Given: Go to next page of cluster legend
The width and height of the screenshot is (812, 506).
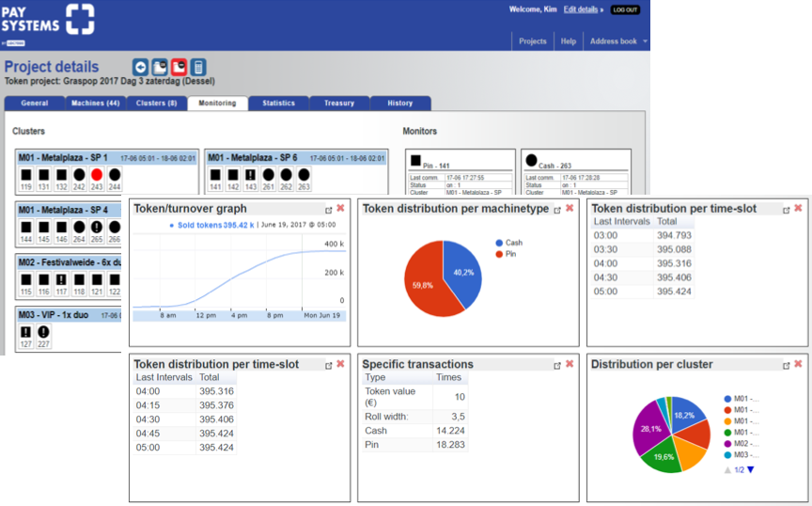Looking at the screenshot, I should [x=750, y=469].
